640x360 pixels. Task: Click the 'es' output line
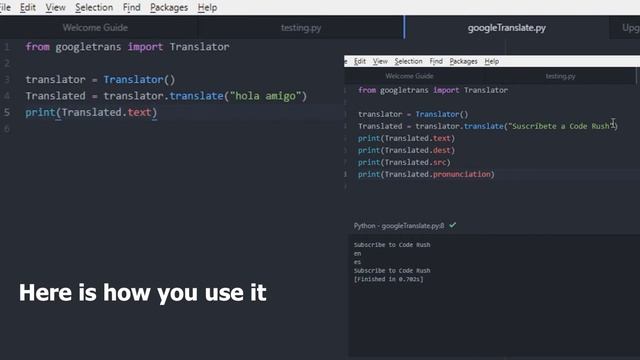point(357,262)
